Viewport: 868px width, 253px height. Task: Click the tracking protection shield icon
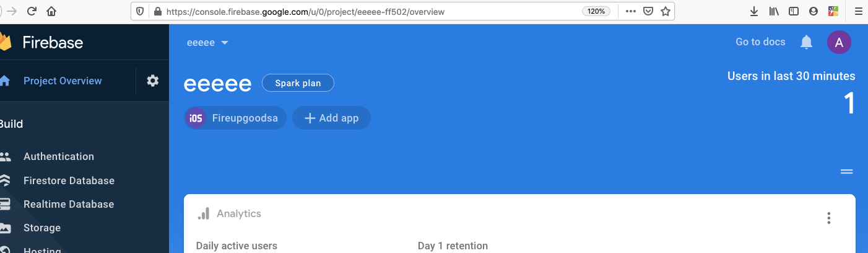coord(141,11)
